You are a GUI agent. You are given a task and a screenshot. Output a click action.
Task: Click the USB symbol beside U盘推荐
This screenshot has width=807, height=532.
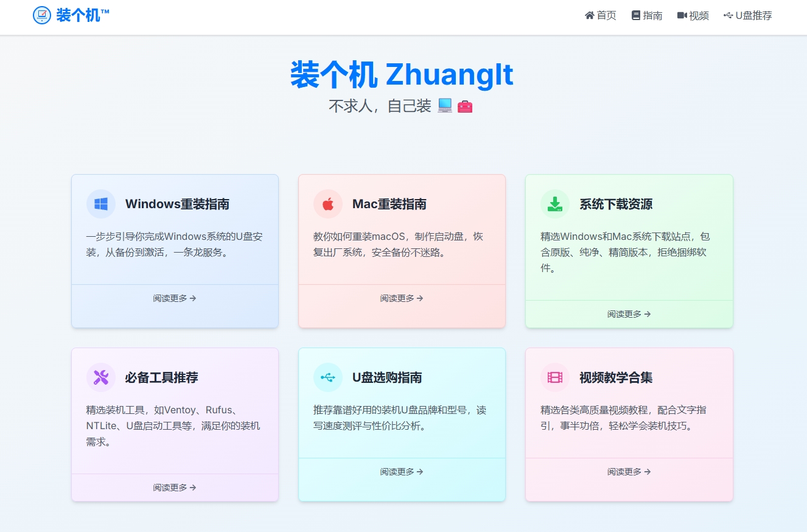[x=728, y=15]
